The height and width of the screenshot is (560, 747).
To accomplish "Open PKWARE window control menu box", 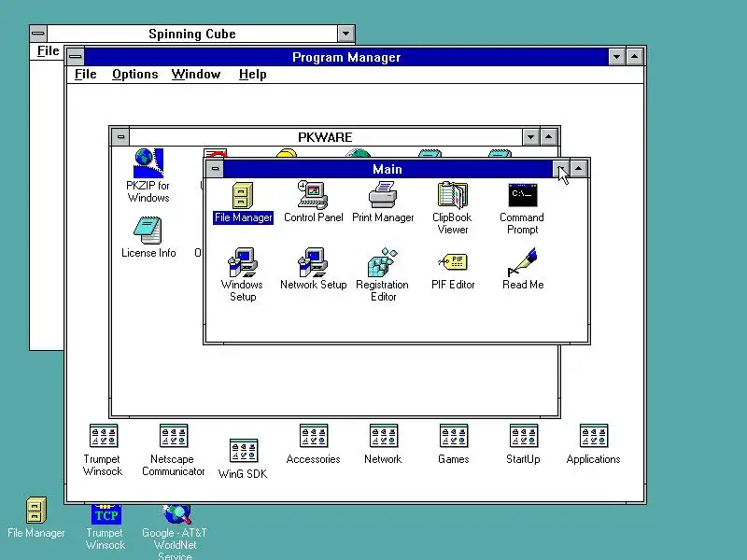I will [x=120, y=137].
